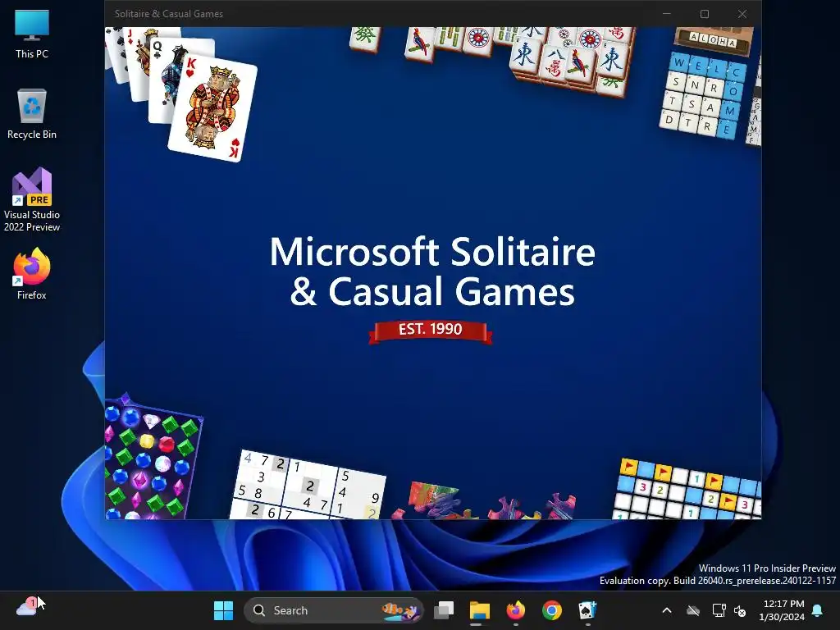Screen dimensions: 840x630
Task: Open Firefox from the taskbar
Action: pyautogui.click(x=516, y=610)
